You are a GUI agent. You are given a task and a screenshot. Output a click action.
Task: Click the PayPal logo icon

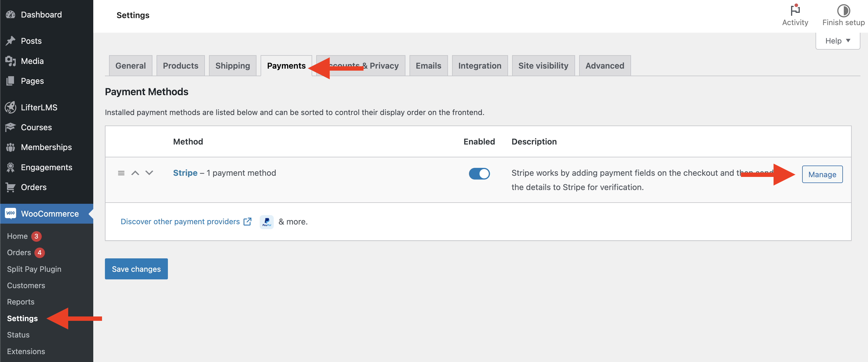pos(266,222)
